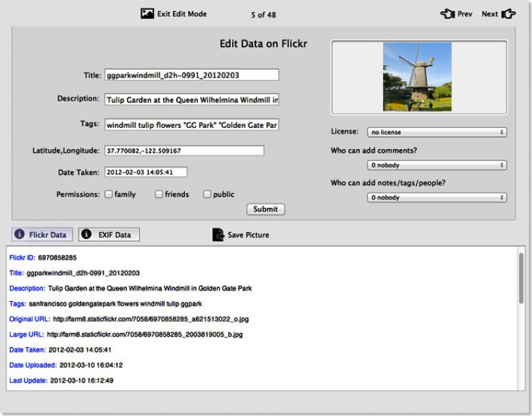Open the 'Who can add notes/tags/people?' dropdown
Viewport: 532px width, 416px height.
click(x=437, y=197)
